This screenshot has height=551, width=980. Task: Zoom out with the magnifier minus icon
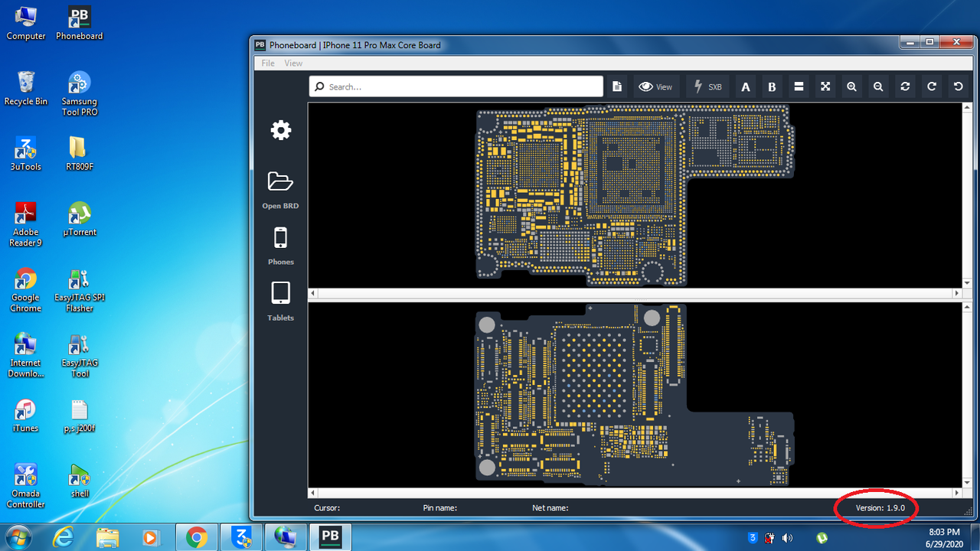878,86
